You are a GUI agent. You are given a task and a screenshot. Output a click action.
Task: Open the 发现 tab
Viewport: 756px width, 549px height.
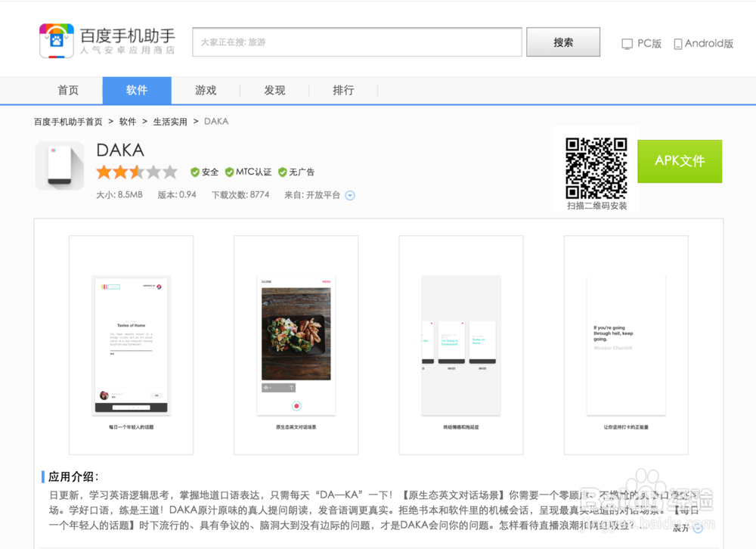pos(275,90)
